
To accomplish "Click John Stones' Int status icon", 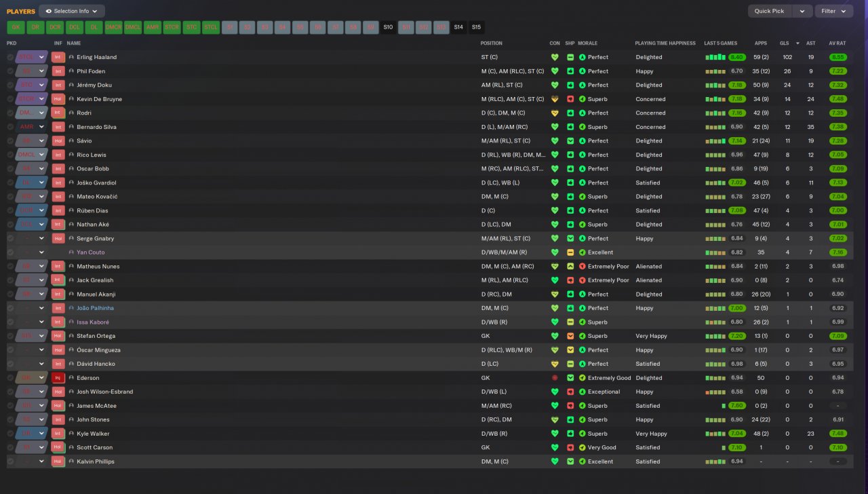I will pyautogui.click(x=58, y=420).
